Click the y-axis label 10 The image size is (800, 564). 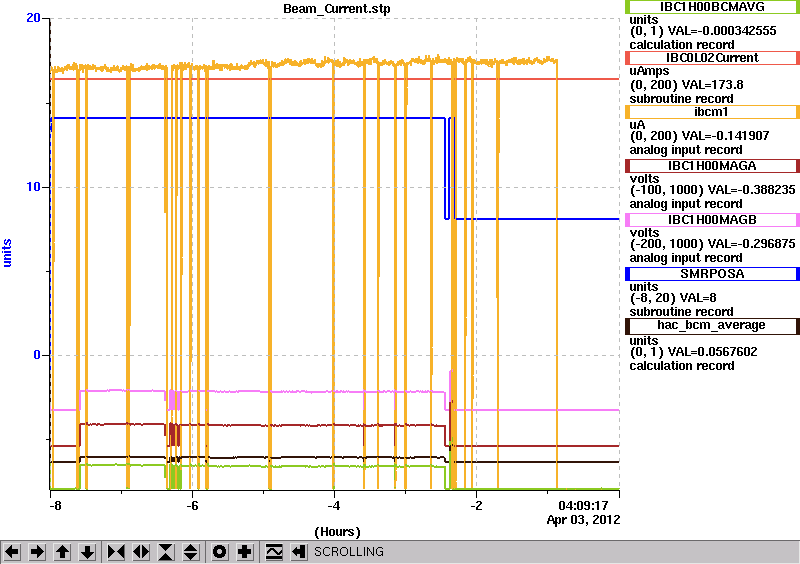tap(33, 187)
